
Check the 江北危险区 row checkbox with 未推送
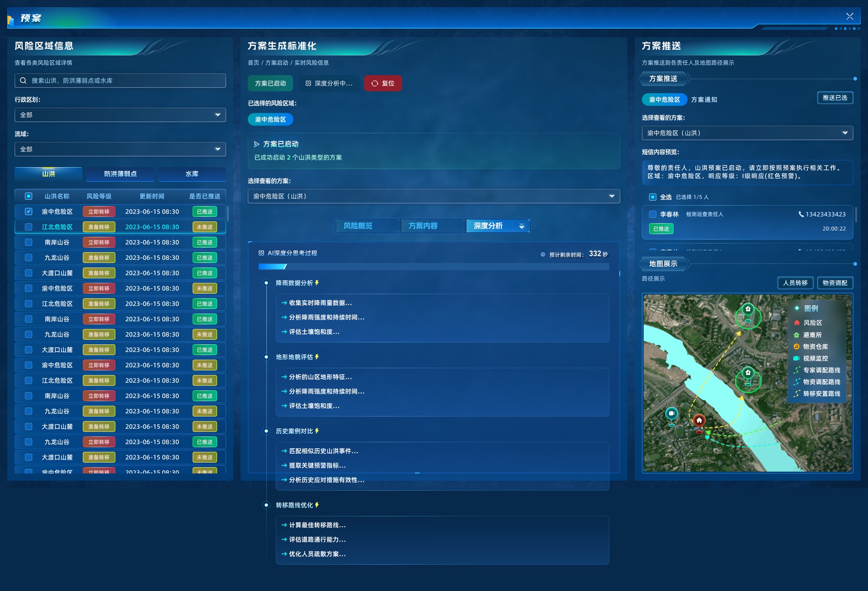pyautogui.click(x=28, y=227)
